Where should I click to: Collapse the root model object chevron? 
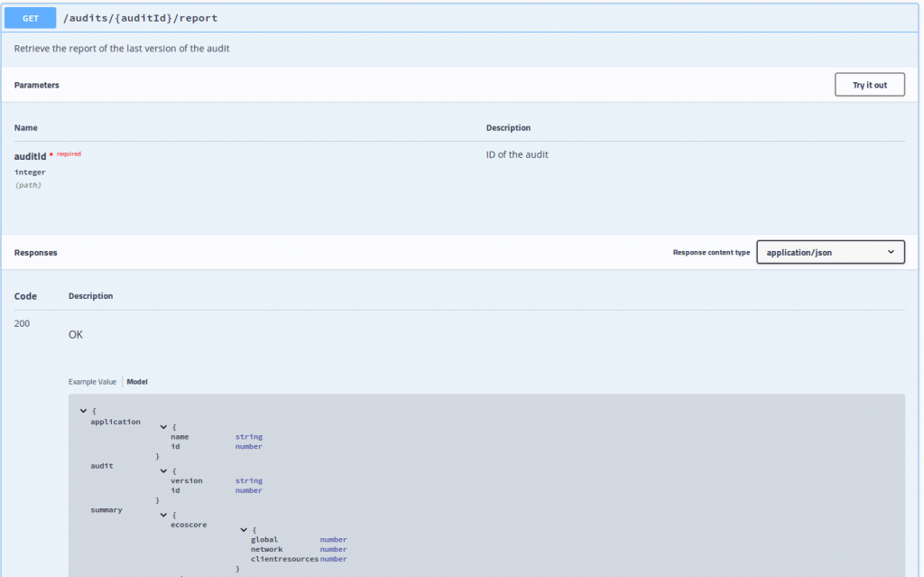[84, 411]
